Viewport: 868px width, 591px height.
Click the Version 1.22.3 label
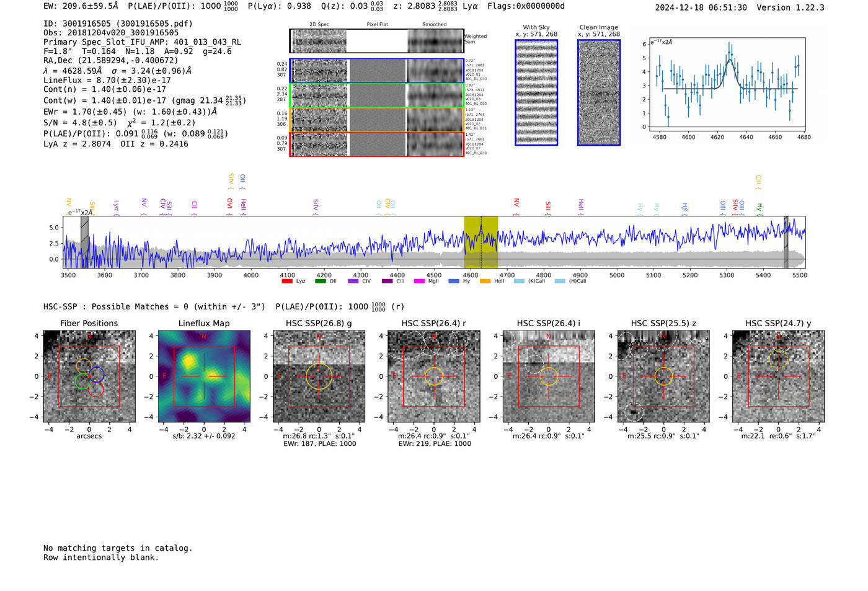790,7
